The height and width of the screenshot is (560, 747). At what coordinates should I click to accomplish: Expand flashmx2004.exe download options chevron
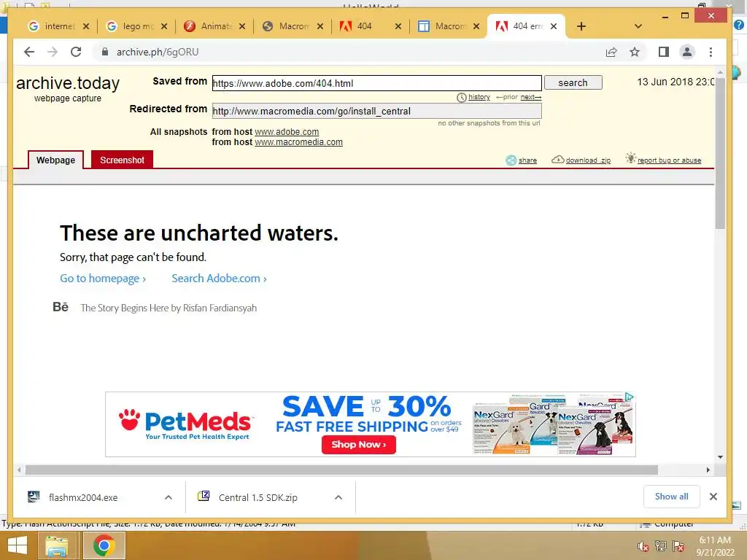(x=169, y=497)
